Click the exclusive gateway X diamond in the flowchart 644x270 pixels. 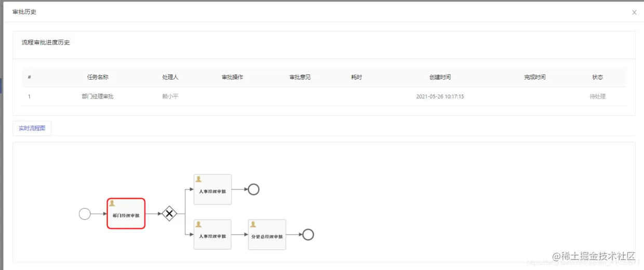pos(169,213)
